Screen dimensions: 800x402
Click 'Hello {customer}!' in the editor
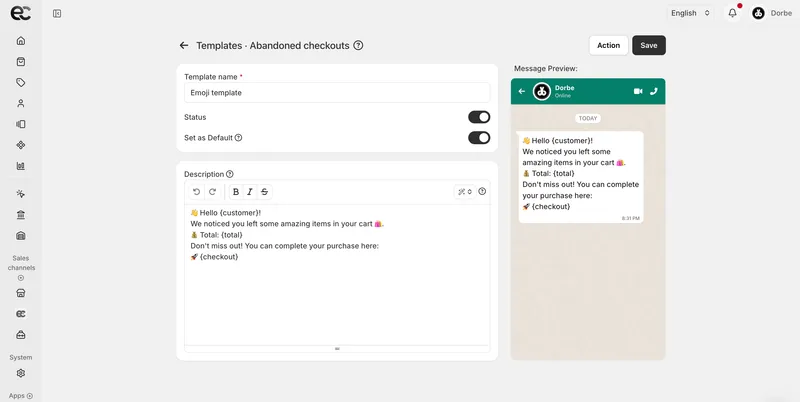click(226, 213)
